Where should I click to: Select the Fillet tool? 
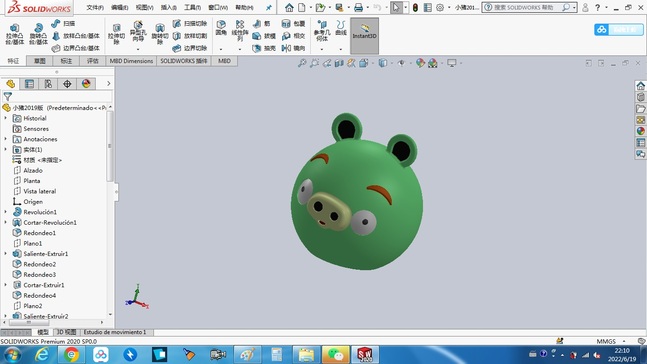pyautogui.click(x=221, y=28)
